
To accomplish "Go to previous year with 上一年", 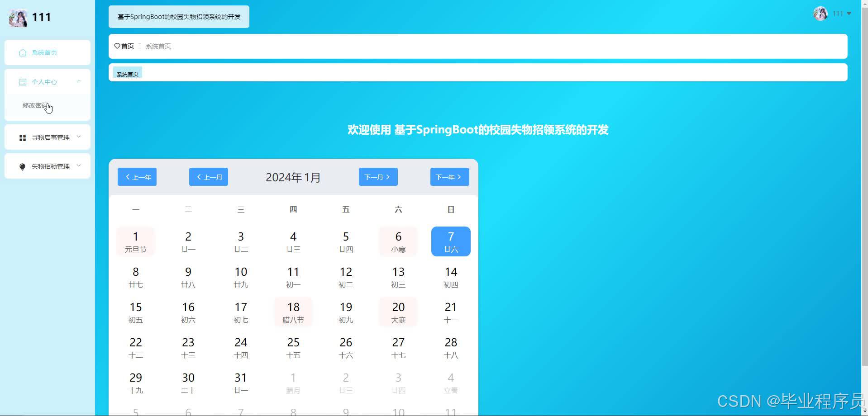I will point(137,177).
